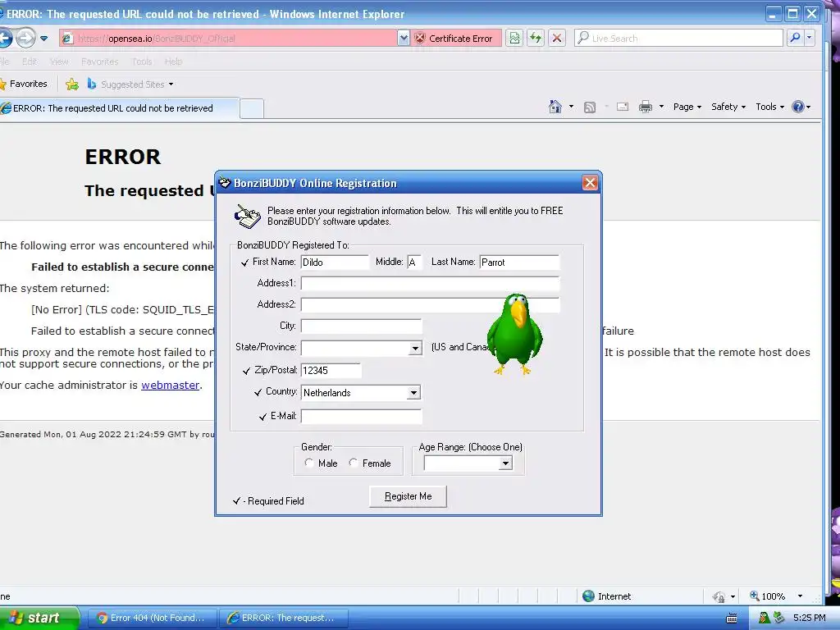Click the webmaster link
Image resolution: width=840 pixels, height=630 pixels.
[x=170, y=386]
